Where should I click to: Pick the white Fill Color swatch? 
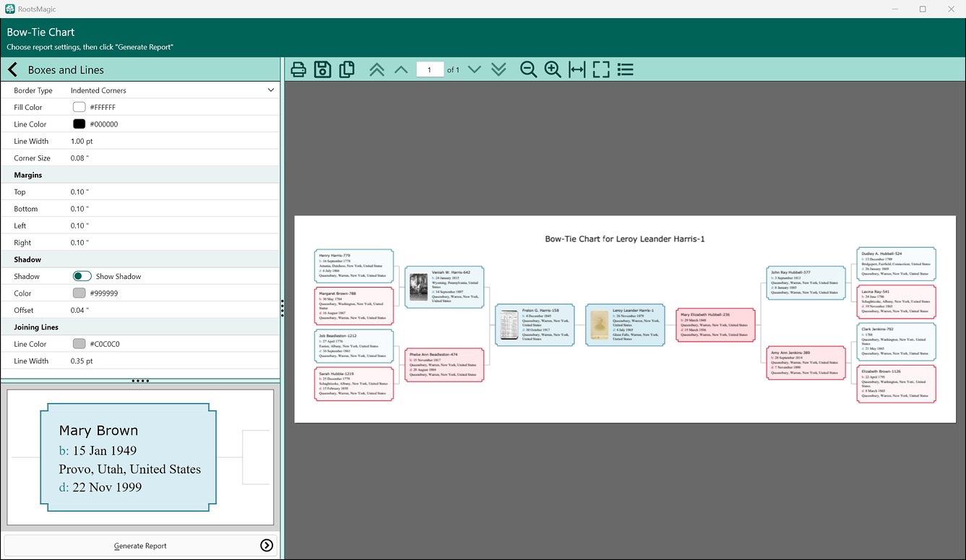79,107
